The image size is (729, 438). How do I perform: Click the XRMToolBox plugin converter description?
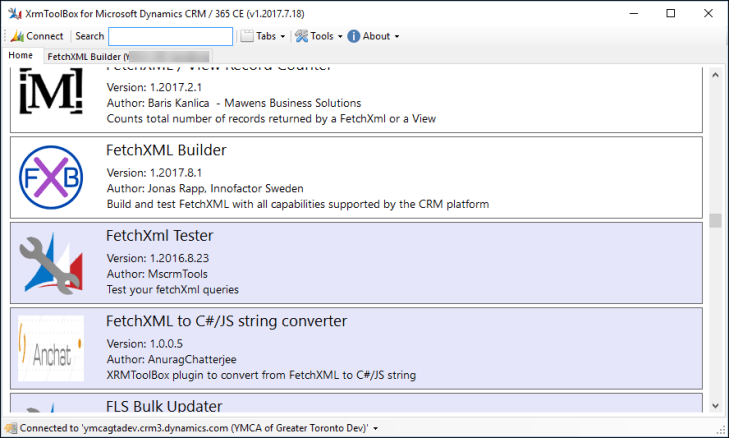[x=261, y=375]
